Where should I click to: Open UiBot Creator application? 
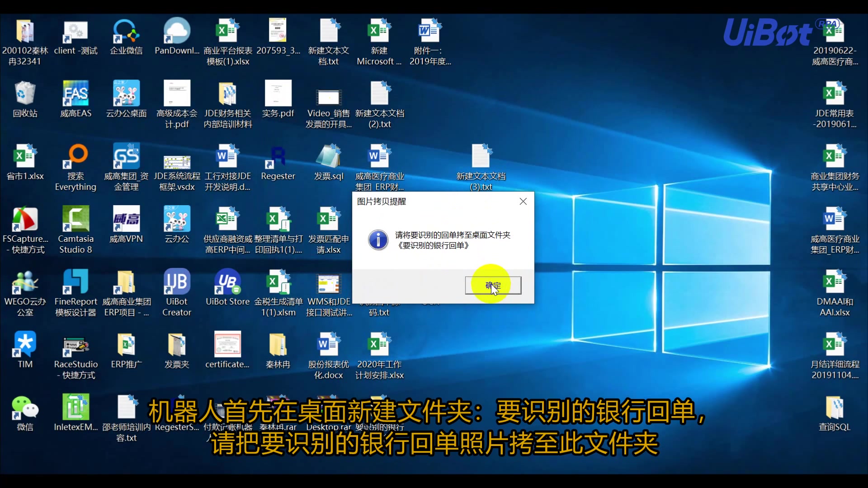176,292
